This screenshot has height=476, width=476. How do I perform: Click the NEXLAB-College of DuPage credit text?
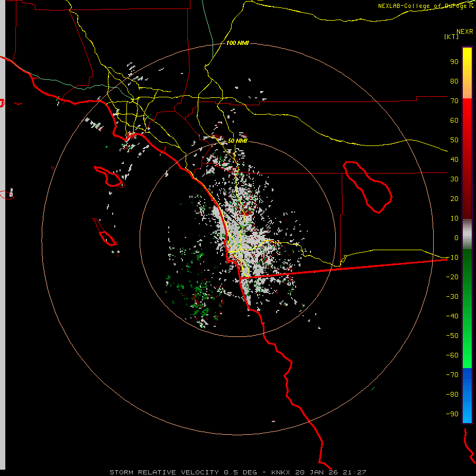click(425, 6)
